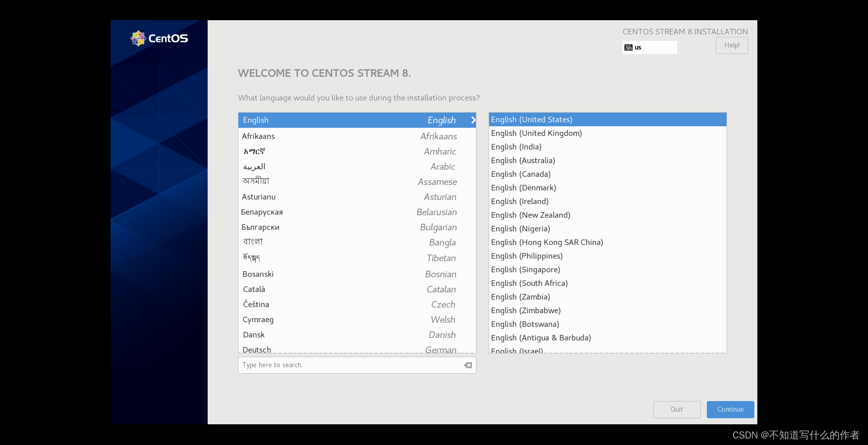This screenshot has height=445, width=868.
Task: Select English (New Zealand) locale
Action: (x=607, y=215)
